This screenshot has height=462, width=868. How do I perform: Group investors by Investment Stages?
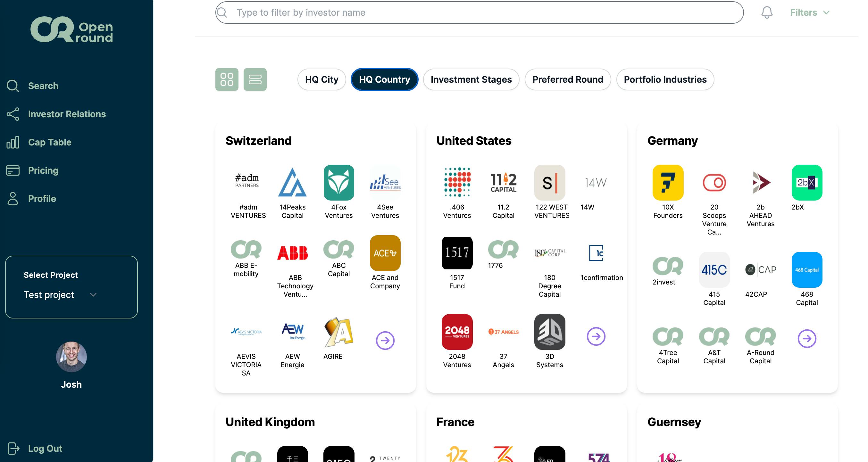point(471,79)
